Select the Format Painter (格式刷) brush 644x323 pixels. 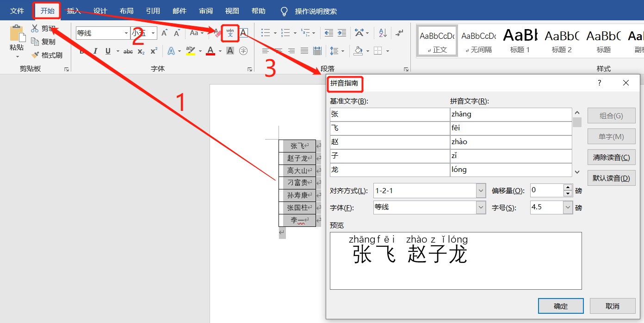[x=35, y=55]
